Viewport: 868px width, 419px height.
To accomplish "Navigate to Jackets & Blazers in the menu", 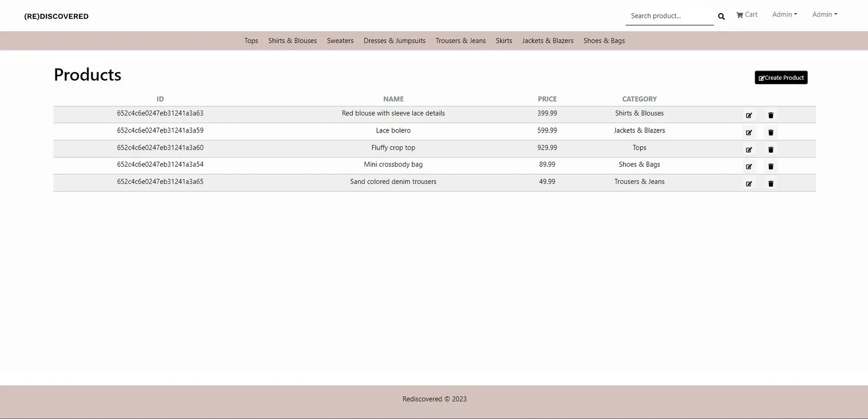I will (x=547, y=41).
